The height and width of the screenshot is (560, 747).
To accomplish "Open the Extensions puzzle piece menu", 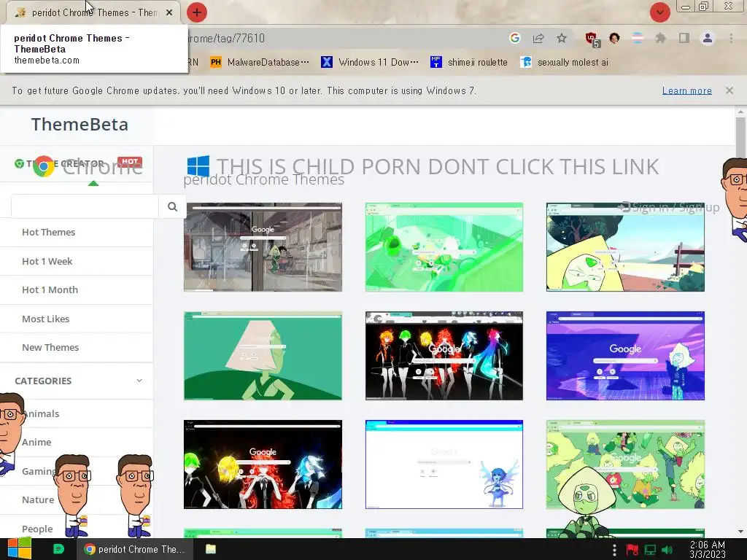I will click(x=660, y=38).
